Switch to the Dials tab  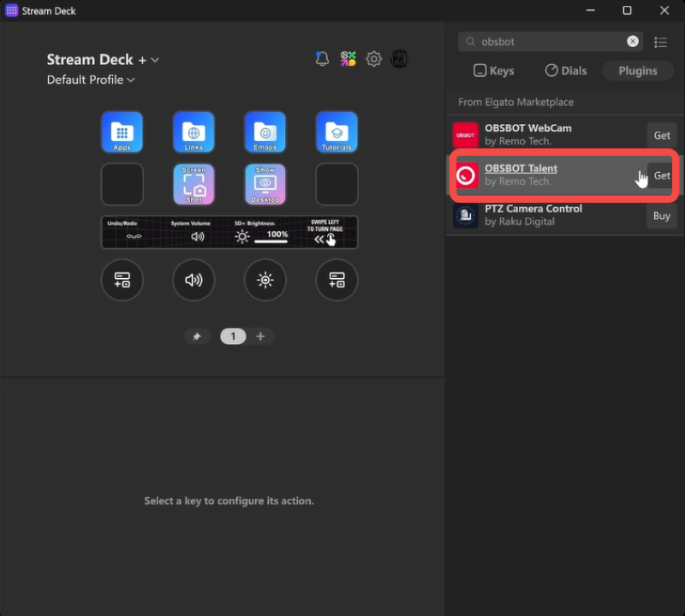(x=566, y=71)
